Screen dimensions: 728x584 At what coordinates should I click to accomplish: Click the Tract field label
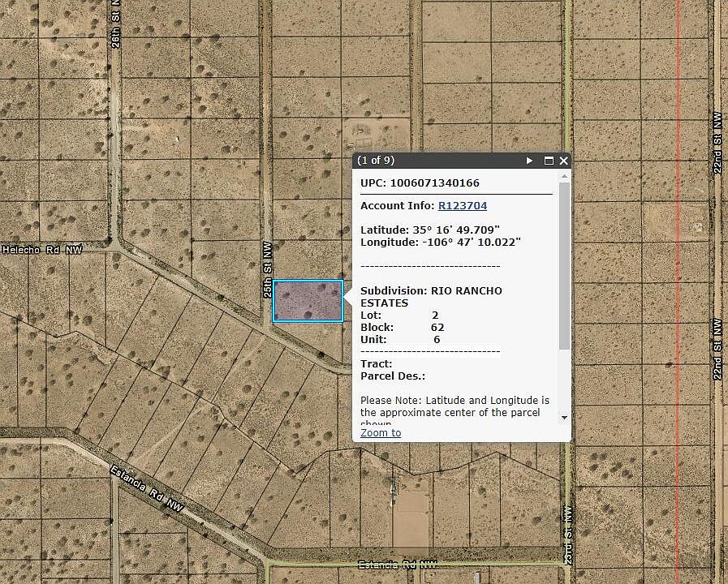376,364
